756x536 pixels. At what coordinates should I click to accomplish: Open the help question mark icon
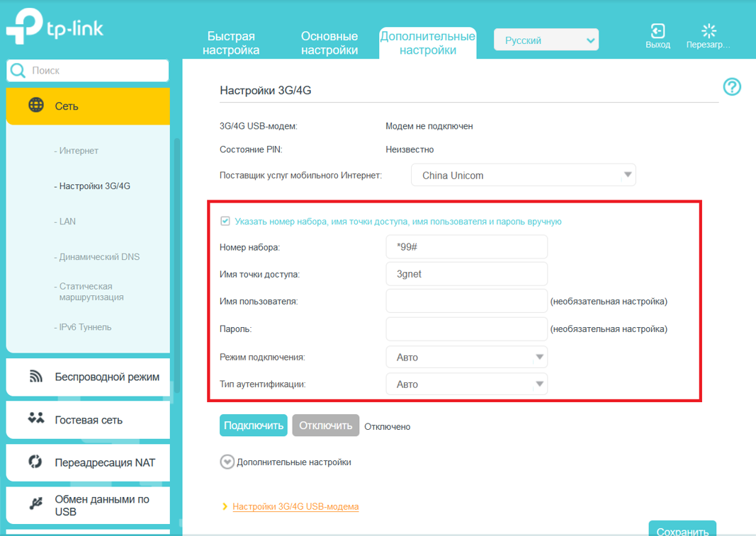[x=732, y=87]
